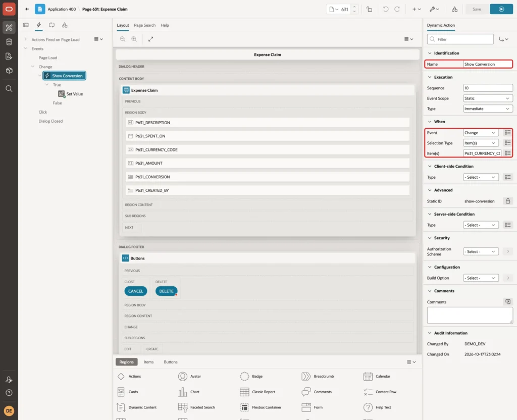The height and width of the screenshot is (420, 517).
Task: Open SQL Workshop database icon
Action: point(9,42)
